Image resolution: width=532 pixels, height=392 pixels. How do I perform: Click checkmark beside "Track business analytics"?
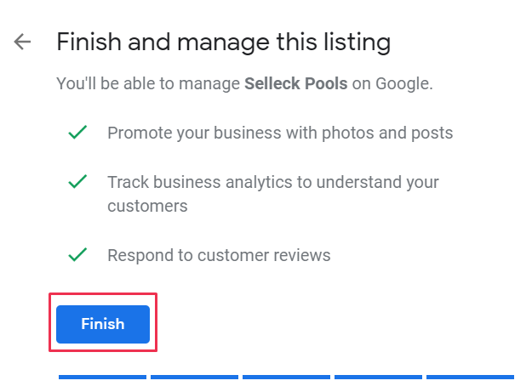click(x=77, y=181)
